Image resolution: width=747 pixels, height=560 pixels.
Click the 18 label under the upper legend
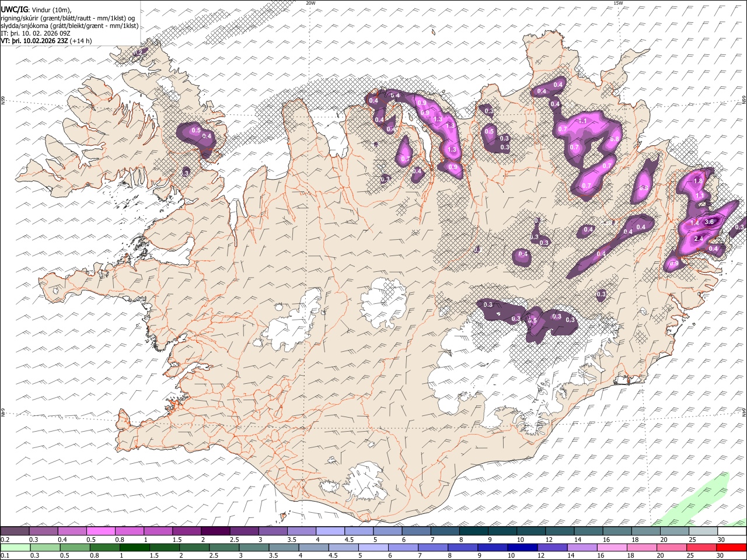pyautogui.click(x=636, y=540)
